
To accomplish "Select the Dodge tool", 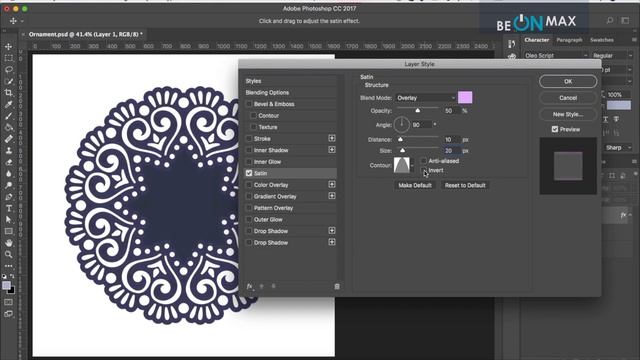I will [x=9, y=185].
